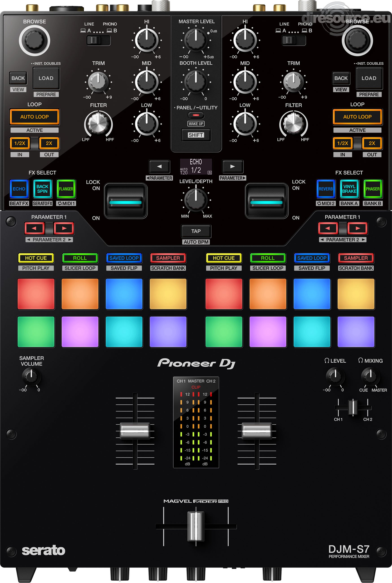Click the right deck 2X loop button
This screenshot has width=392, height=583.
click(372, 143)
